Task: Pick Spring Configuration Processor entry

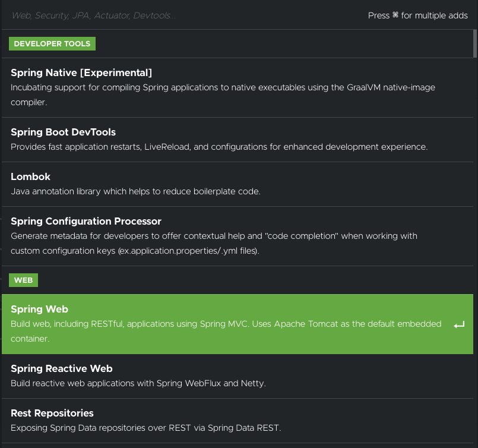Action: [x=238, y=236]
